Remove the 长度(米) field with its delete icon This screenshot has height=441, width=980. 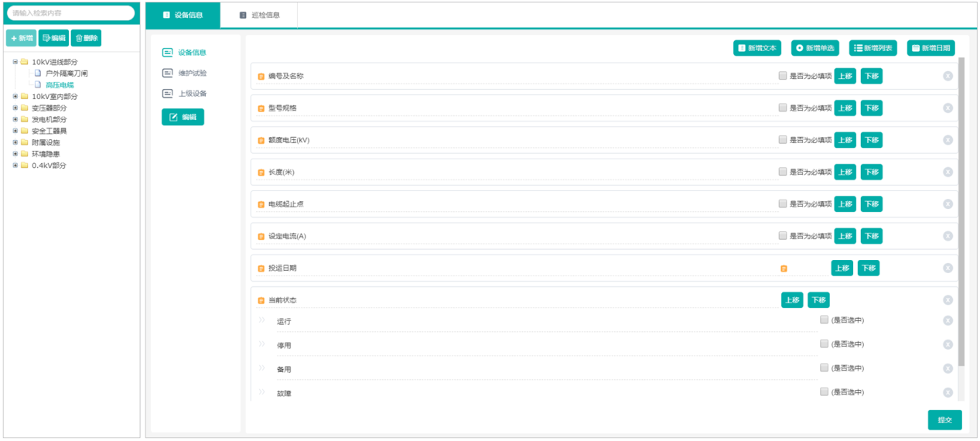(x=948, y=172)
